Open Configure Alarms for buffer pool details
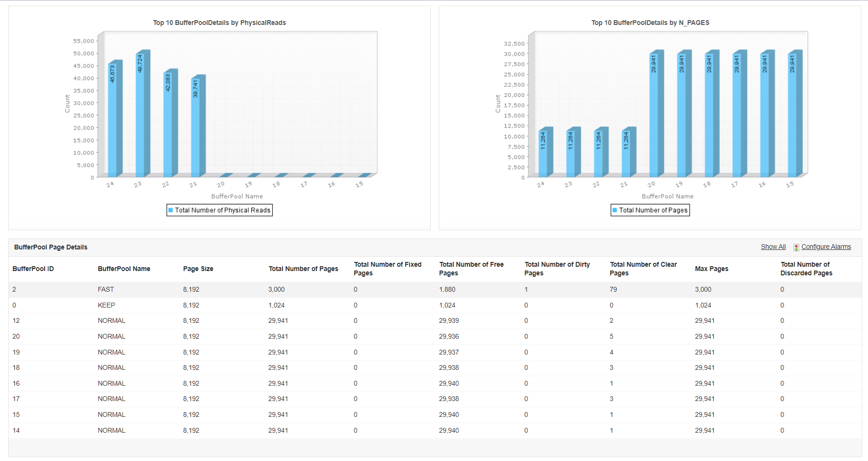The width and height of the screenshot is (868, 461). point(827,247)
